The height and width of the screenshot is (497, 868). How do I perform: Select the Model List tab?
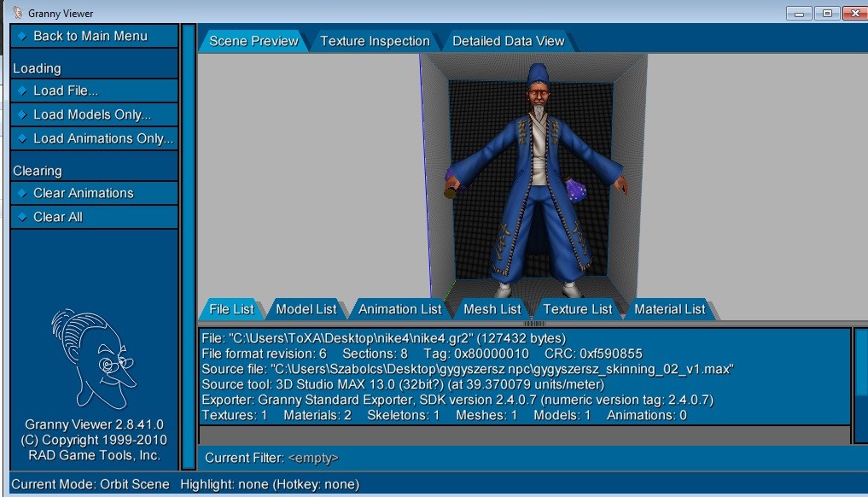coord(306,309)
